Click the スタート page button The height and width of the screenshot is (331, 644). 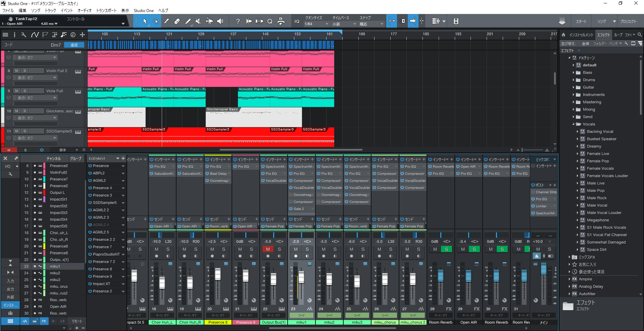[x=581, y=21]
